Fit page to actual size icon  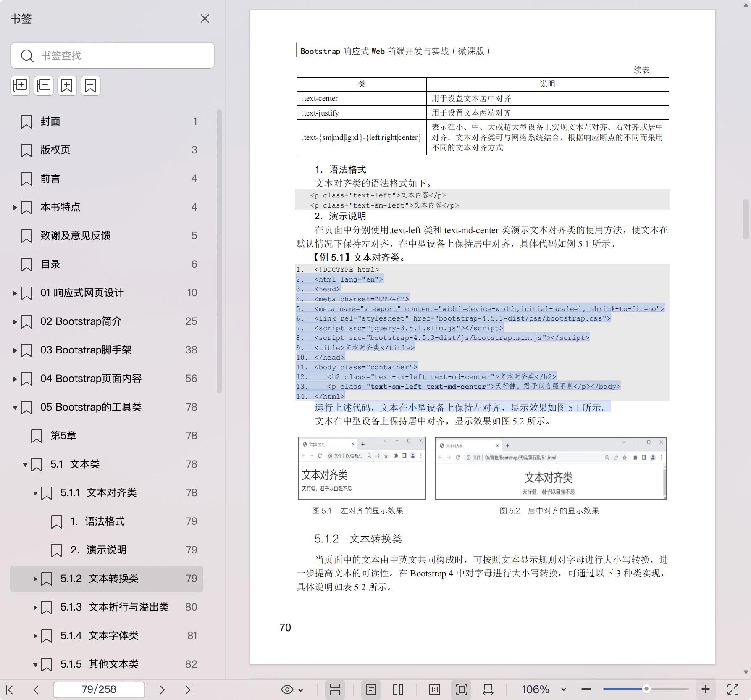[435, 689]
